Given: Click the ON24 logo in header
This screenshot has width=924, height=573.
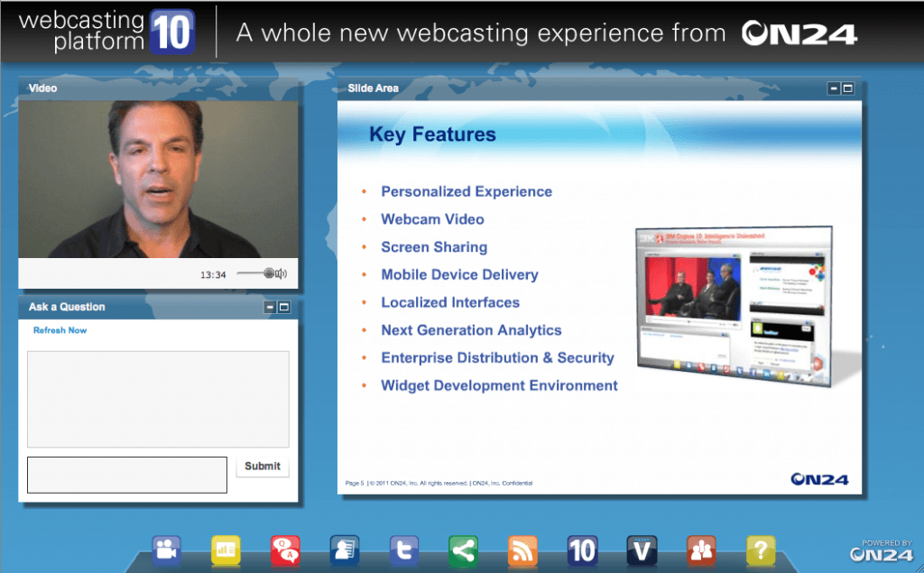Looking at the screenshot, I should coord(799,33).
